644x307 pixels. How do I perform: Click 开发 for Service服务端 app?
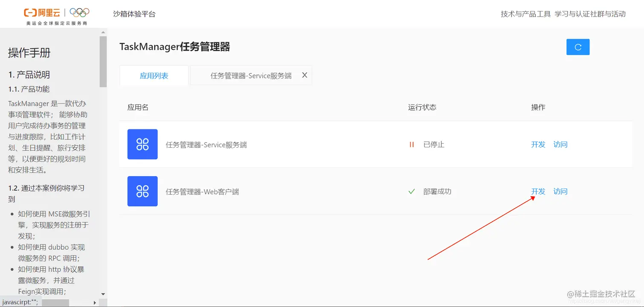click(538, 144)
